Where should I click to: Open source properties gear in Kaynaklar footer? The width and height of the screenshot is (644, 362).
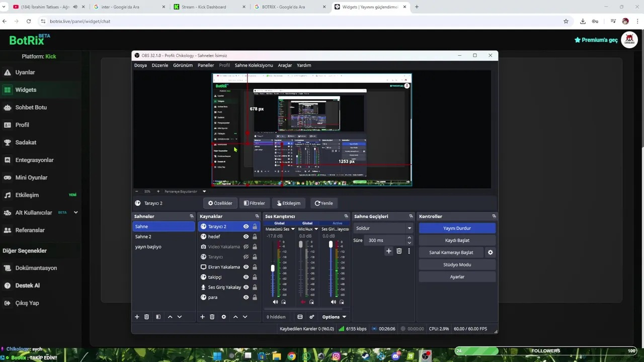(x=223, y=317)
